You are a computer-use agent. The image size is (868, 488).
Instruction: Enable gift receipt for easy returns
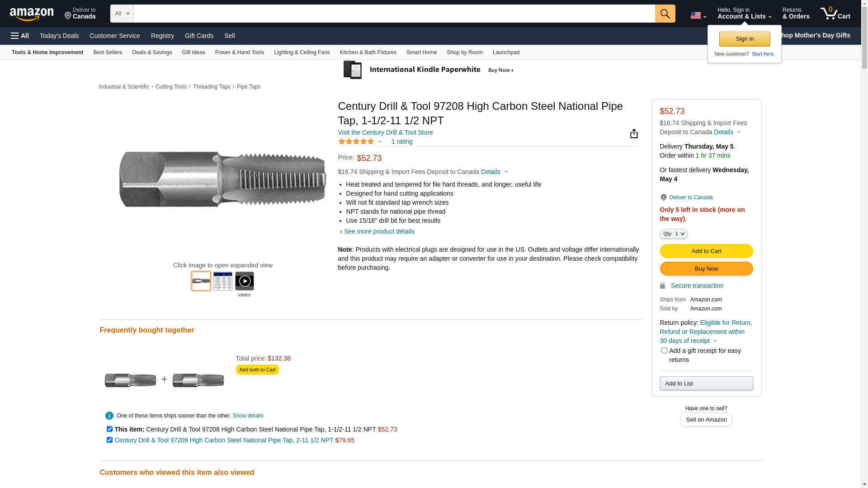(664, 351)
